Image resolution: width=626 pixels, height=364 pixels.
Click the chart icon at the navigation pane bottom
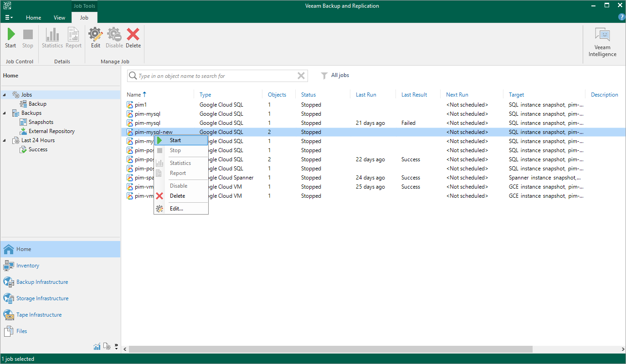tap(97, 347)
